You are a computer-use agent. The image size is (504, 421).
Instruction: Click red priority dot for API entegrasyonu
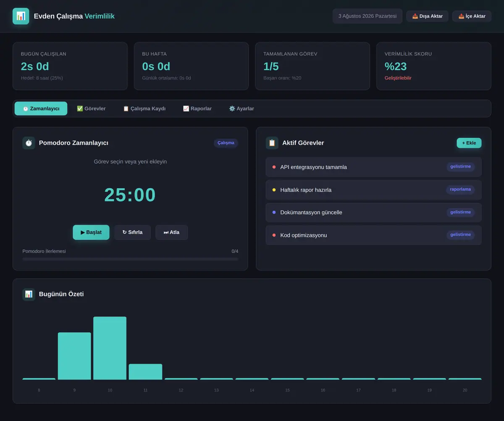274,167
